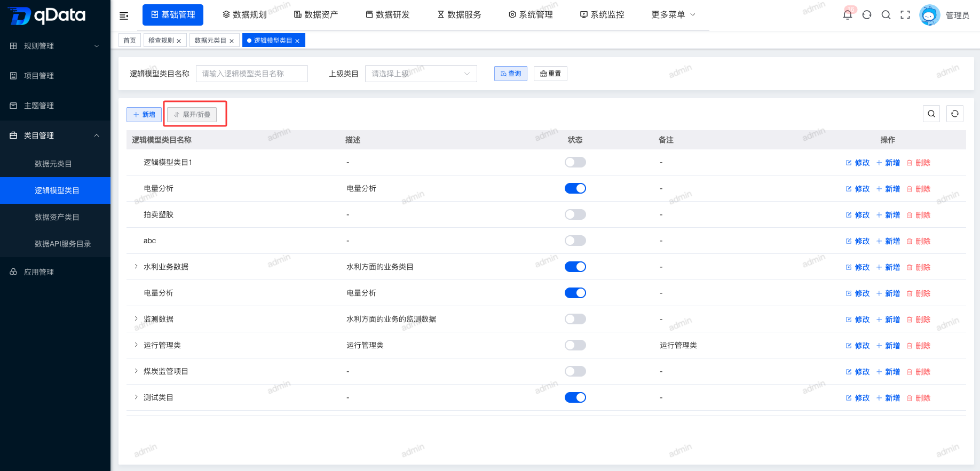Click the 新增 button above the table
Viewport: 980px width, 471px height.
coord(144,115)
